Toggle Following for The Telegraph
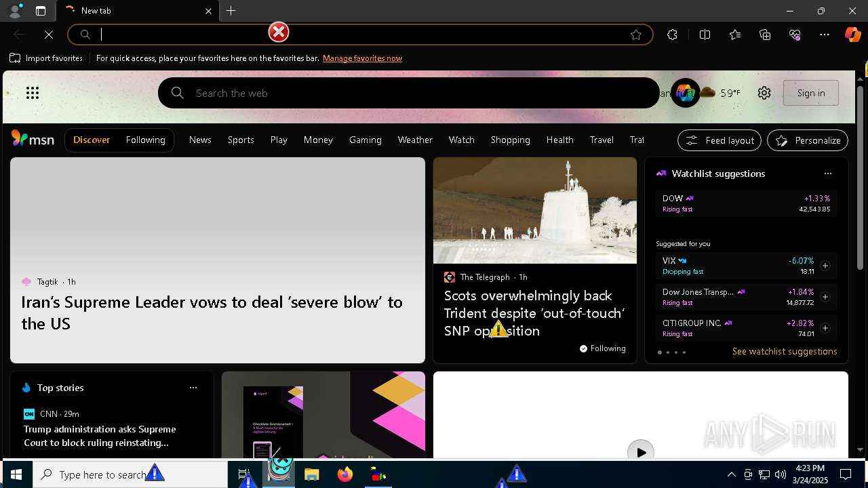 pyautogui.click(x=602, y=348)
